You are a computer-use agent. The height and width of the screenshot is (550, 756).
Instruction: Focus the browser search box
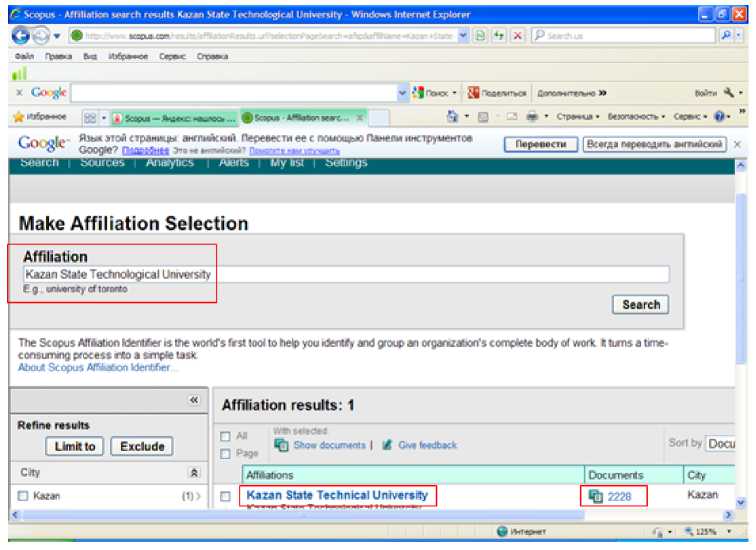tap(624, 36)
